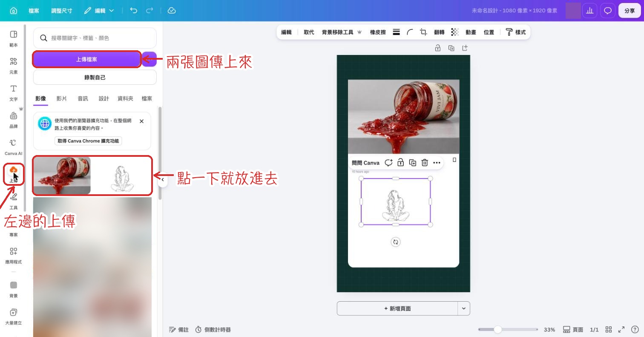Viewport: 644px width, 337px height.
Task: Open the 範本 templates panel
Action: tap(14, 38)
